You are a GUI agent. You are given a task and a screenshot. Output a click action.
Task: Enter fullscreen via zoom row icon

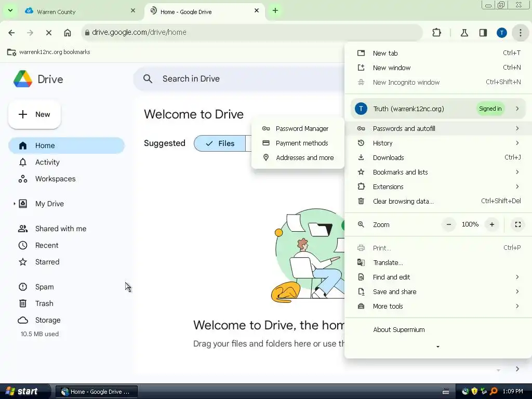coord(518,224)
